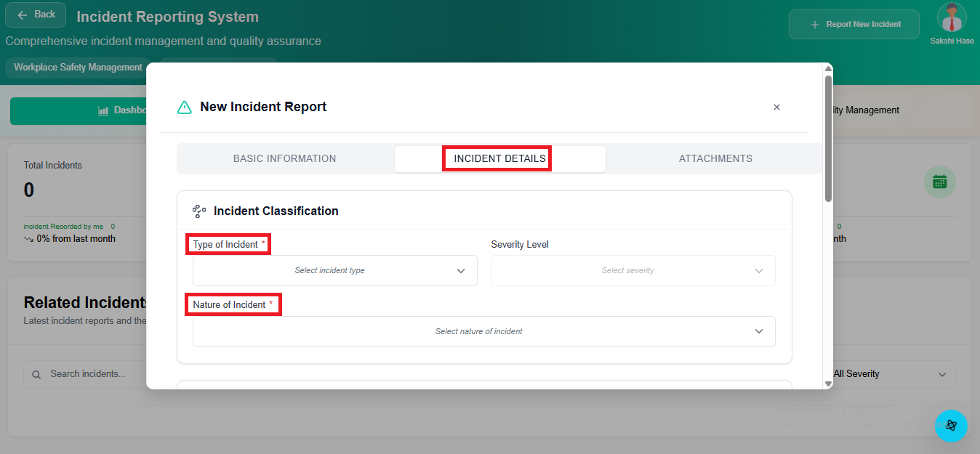Open the floating chat assistant icon
The width and height of the screenshot is (980, 454).
[x=950, y=426]
